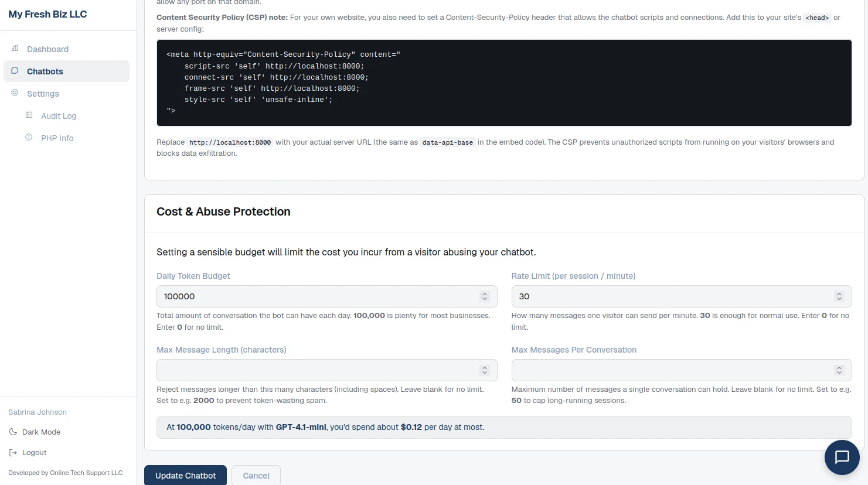Image resolution: width=868 pixels, height=485 pixels.
Task: Click the Max Message Length (characters) label
Action: (221, 350)
